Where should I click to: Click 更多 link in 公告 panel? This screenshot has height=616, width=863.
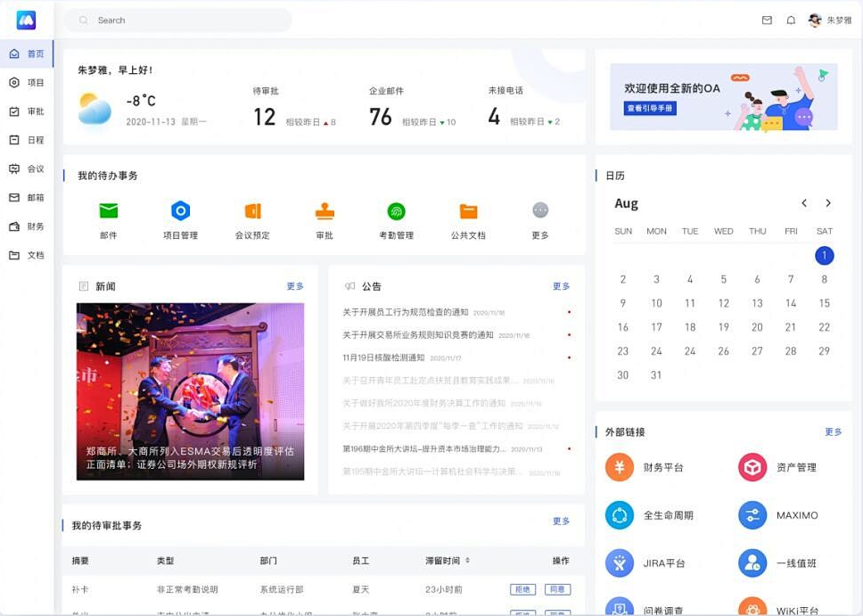point(561,285)
